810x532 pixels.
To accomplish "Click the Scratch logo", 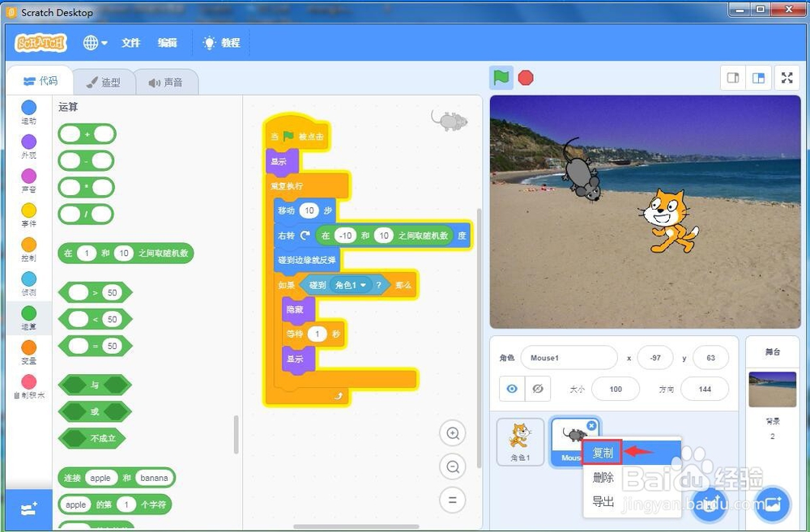I will click(40, 43).
